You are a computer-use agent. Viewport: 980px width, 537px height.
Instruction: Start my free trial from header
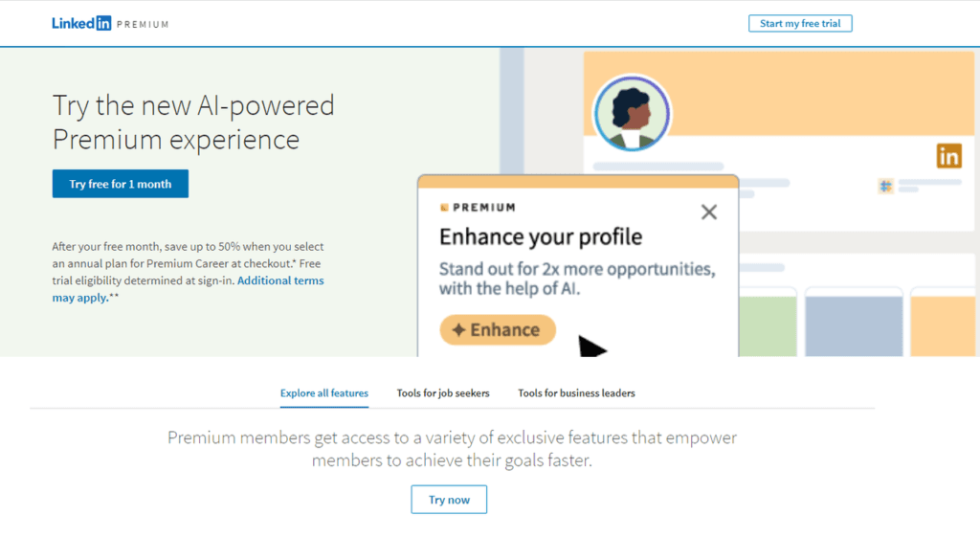[x=800, y=24]
